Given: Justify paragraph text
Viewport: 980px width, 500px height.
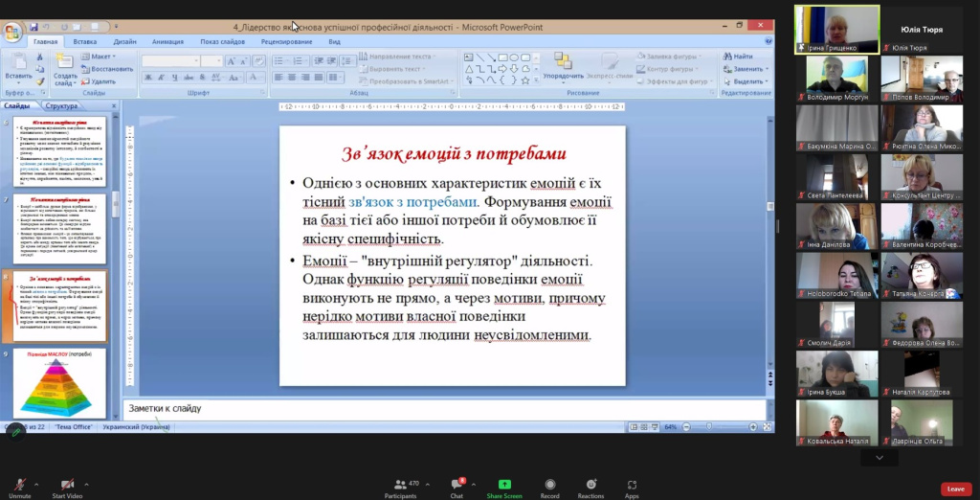Looking at the screenshot, I should tap(318, 78).
